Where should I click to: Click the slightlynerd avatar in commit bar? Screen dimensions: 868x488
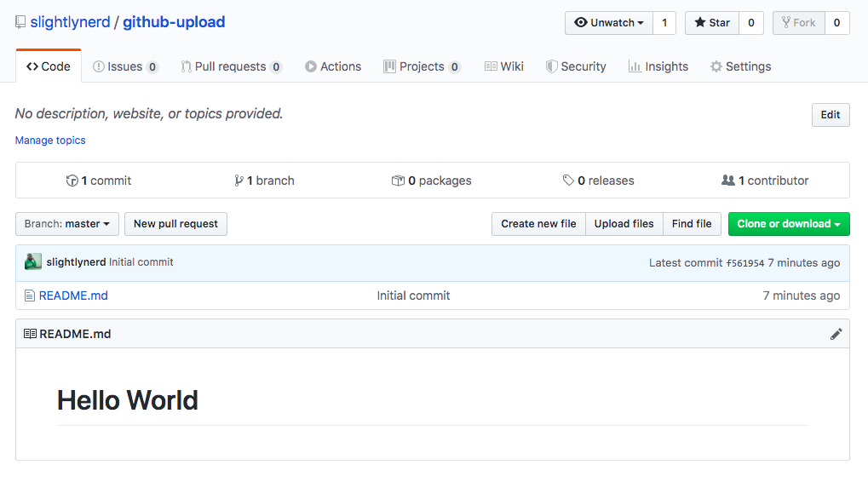click(x=33, y=261)
